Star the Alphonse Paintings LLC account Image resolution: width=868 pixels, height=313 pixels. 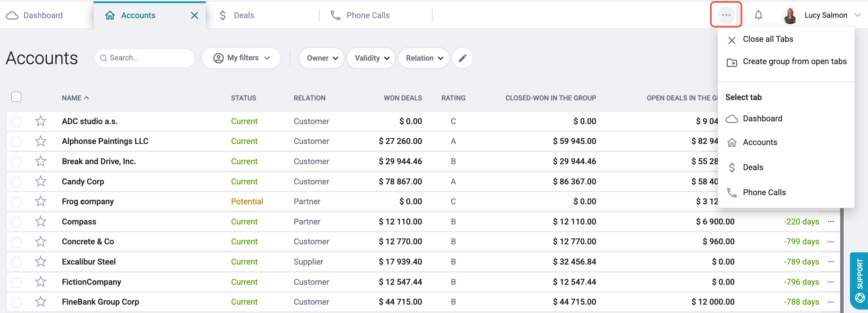pyautogui.click(x=41, y=141)
